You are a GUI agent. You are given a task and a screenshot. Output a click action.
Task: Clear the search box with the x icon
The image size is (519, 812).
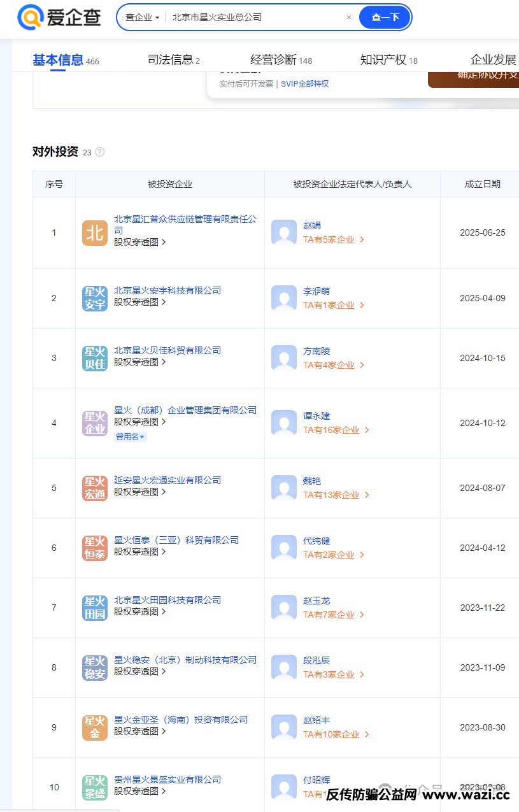[x=349, y=17]
